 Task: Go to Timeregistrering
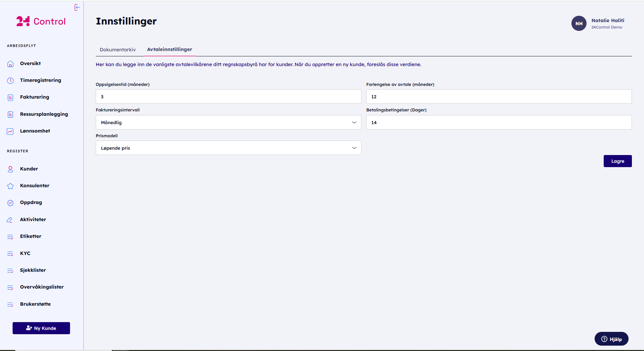pyautogui.click(x=41, y=80)
